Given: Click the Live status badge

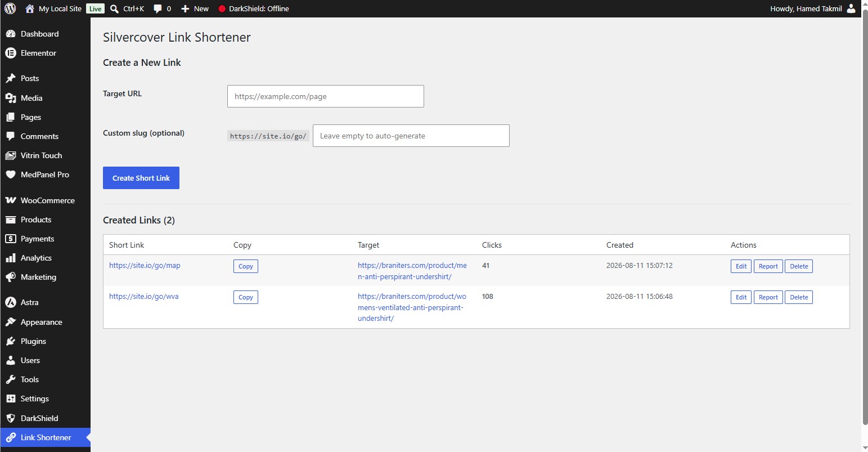Looking at the screenshot, I should tap(96, 8).
